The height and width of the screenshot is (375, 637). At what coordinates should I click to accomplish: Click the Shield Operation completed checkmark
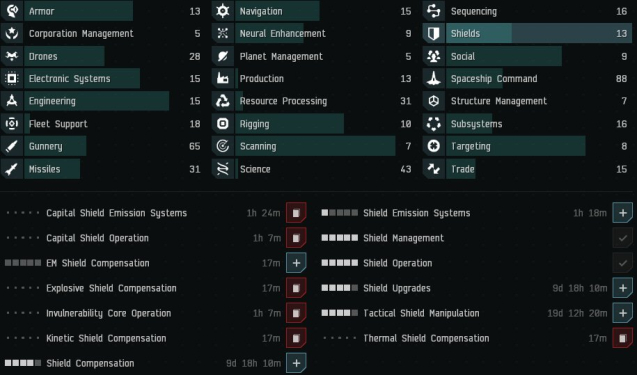click(x=622, y=263)
